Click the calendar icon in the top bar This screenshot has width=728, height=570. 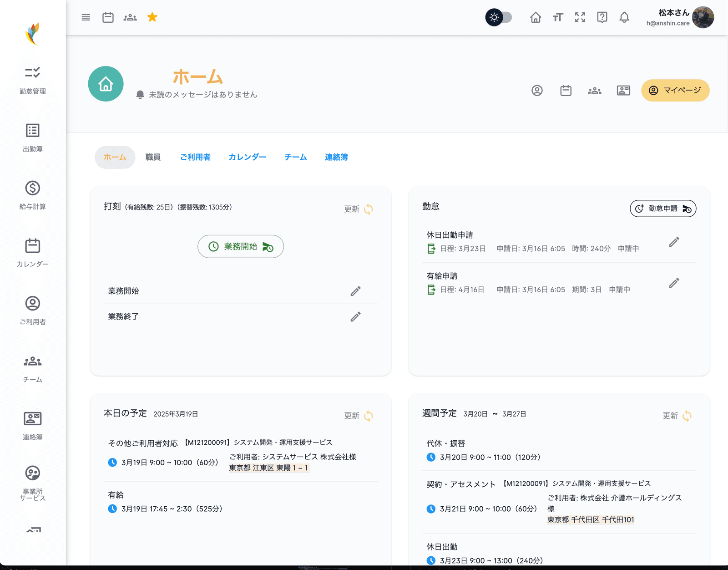coord(108,17)
